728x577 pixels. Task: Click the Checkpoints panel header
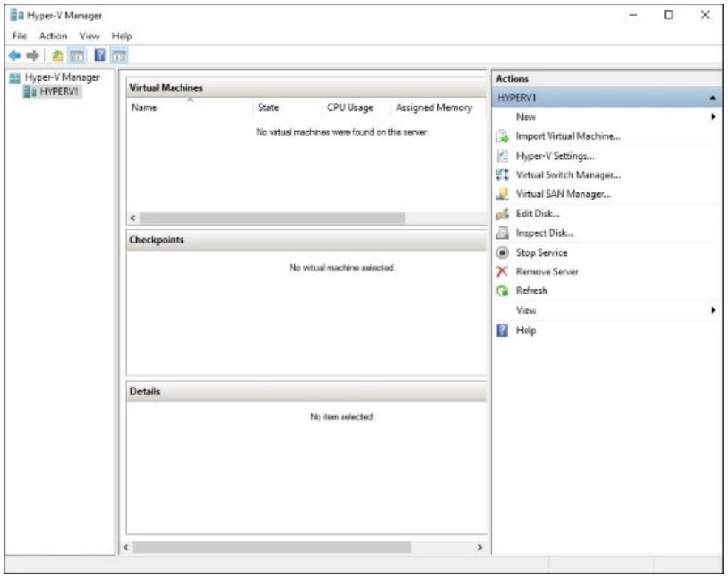click(306, 240)
